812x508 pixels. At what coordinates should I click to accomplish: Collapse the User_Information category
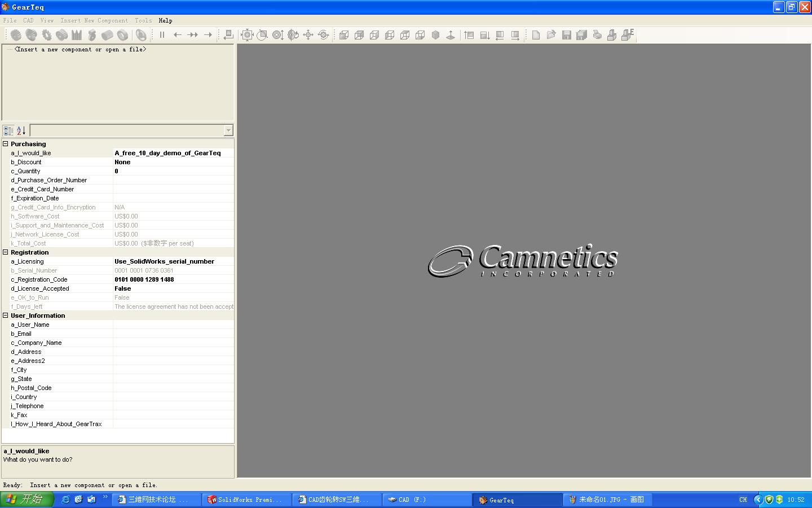click(x=6, y=316)
